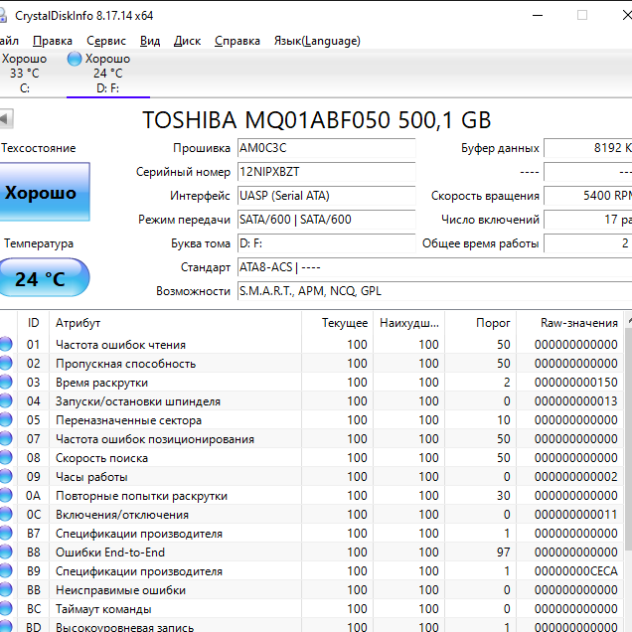Select row Переназначенные сектора
This screenshot has width=632, height=632.
coord(312,420)
